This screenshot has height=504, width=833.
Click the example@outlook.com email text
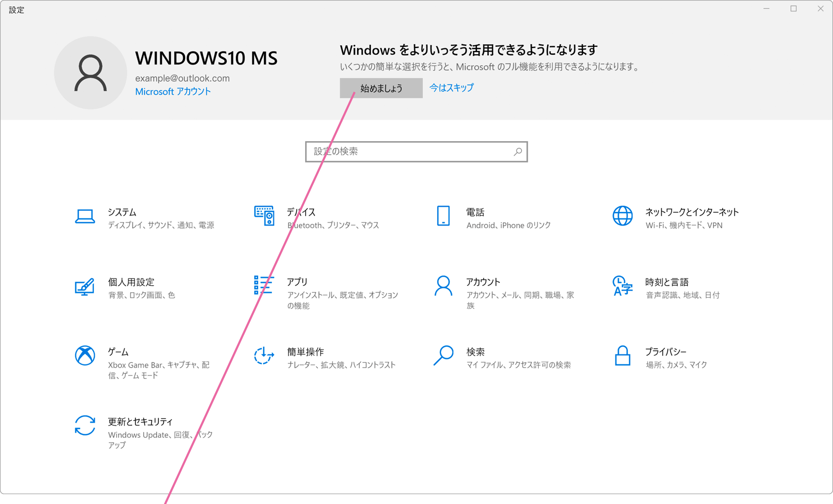tap(182, 78)
